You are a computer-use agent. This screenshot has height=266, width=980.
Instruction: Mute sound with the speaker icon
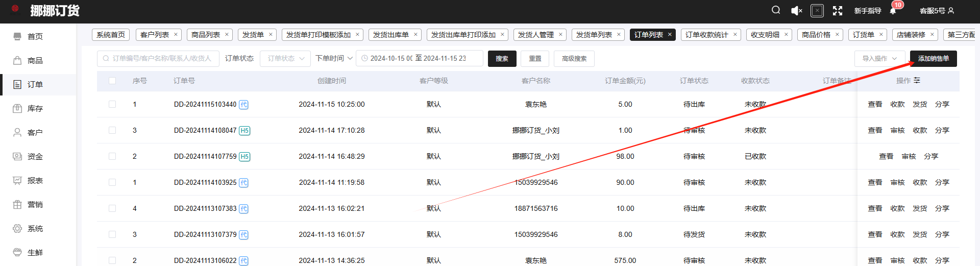796,11
